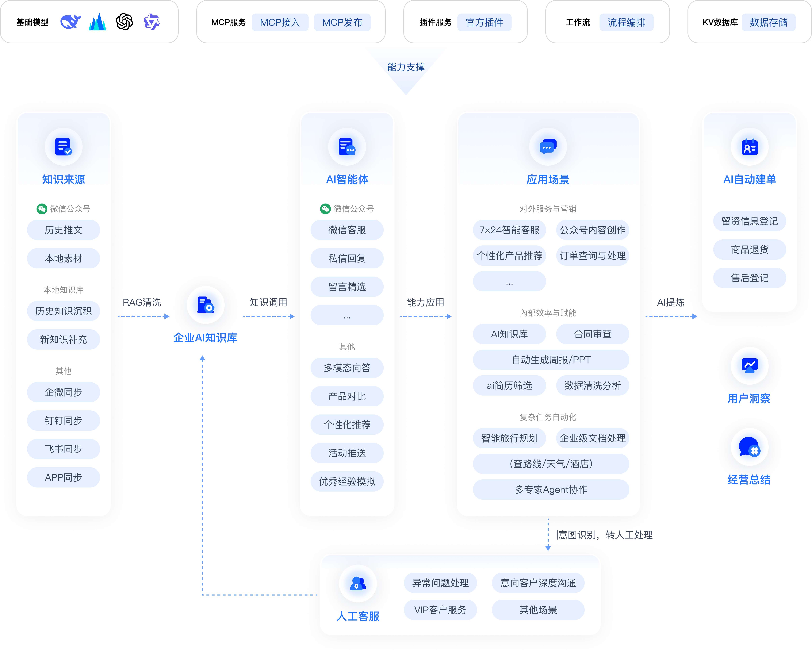Click the blue mountain peaks model icon
This screenshot has height=666, width=812.
coord(97,22)
